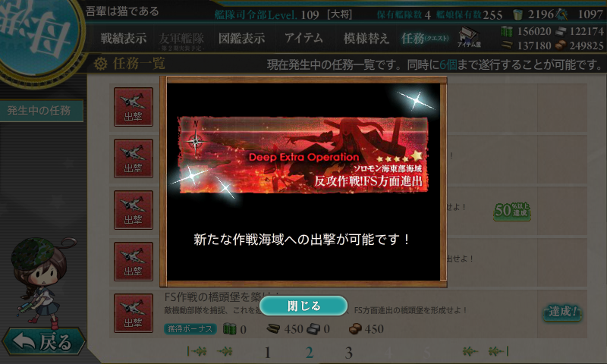Select the アイテム menu item
This screenshot has height=364, width=607.
tap(303, 38)
